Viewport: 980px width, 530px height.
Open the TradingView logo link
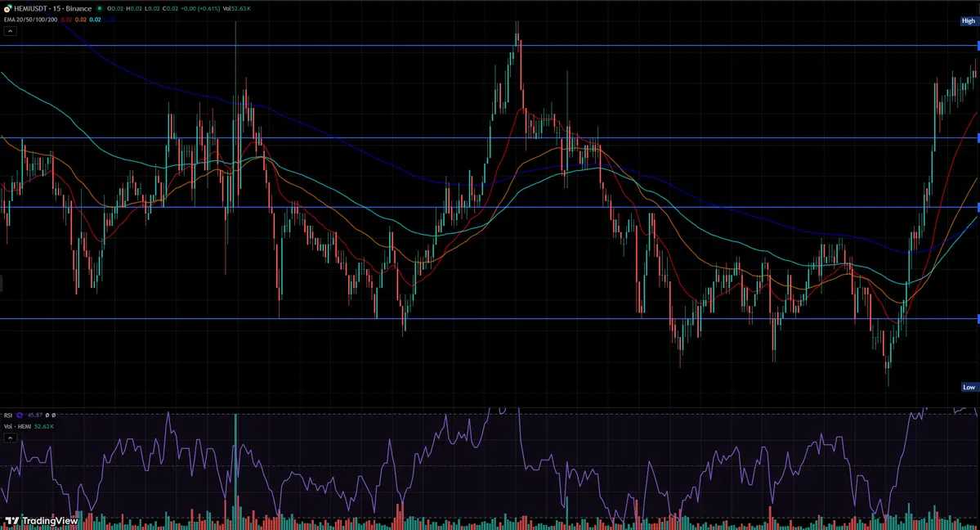[x=42, y=521]
